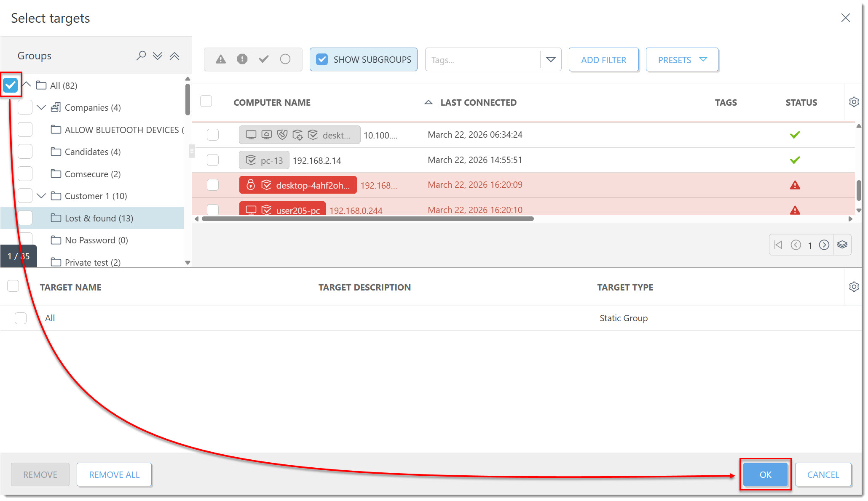The height and width of the screenshot is (501, 868).
Task: Expand the Companies (4) tree node
Action: pos(41,107)
